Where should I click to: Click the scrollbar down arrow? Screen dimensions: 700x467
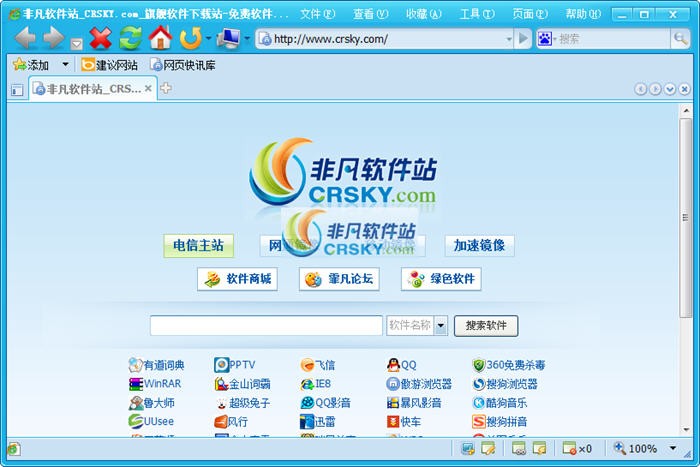(x=686, y=429)
